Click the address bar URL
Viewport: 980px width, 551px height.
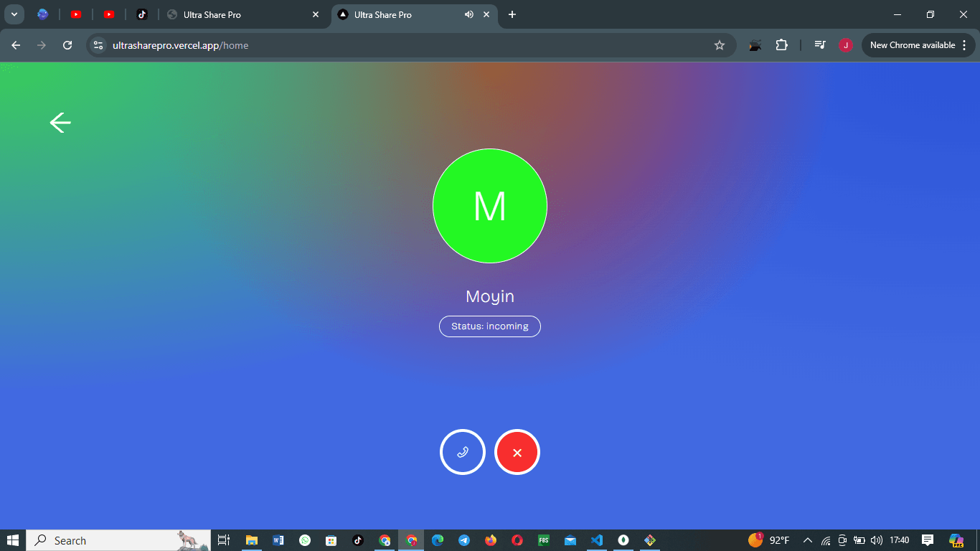coord(180,45)
